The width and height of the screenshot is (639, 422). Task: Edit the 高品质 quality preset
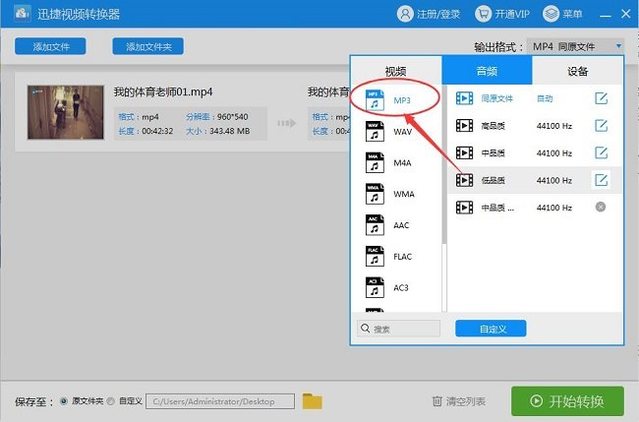[x=600, y=126]
